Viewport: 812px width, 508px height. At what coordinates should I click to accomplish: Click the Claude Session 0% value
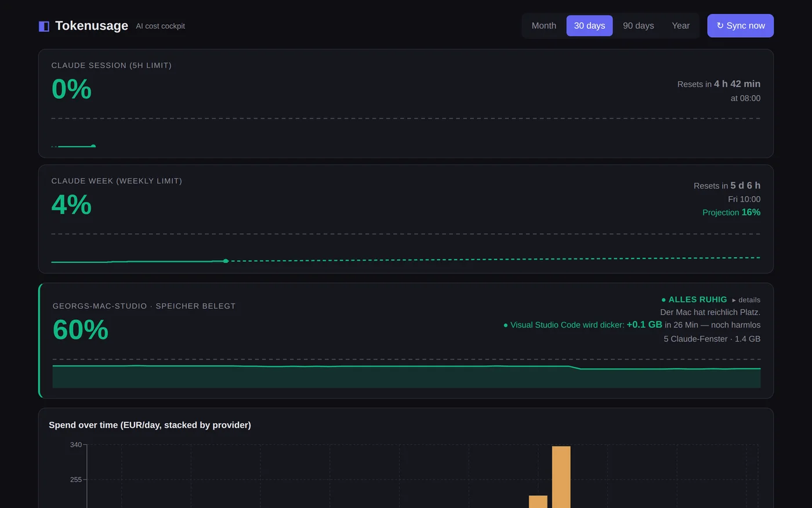point(71,89)
